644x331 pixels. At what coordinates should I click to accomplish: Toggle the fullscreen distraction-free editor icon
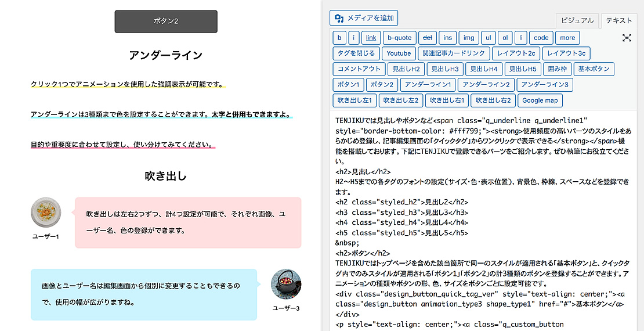coord(627,38)
